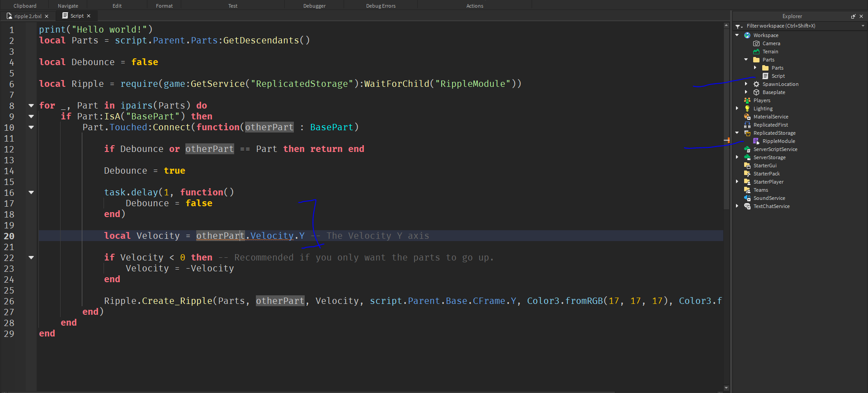
Task: Click the Terrain icon in Explorer
Action: pyautogui.click(x=756, y=52)
